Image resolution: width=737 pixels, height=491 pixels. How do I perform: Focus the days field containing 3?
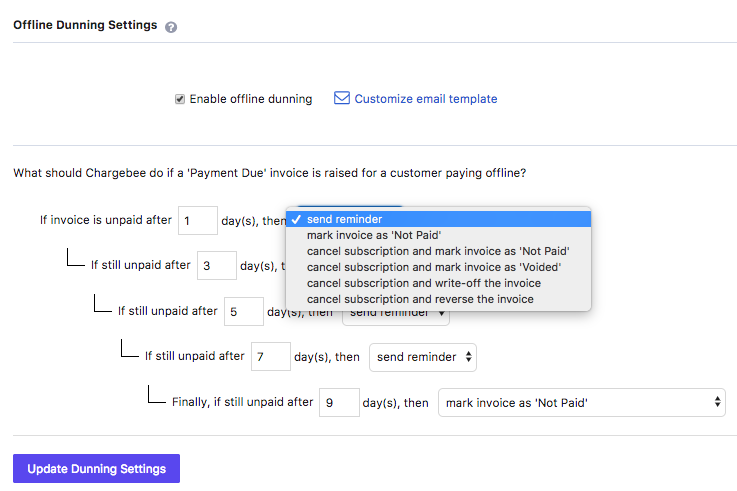point(217,266)
